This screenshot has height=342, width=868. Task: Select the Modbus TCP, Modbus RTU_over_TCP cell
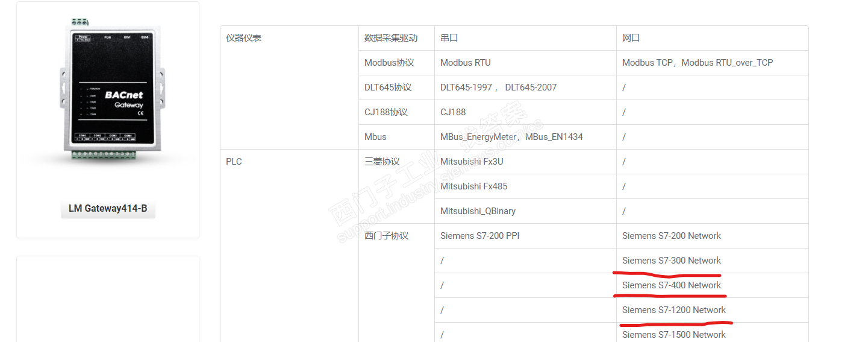pyautogui.click(x=712, y=63)
